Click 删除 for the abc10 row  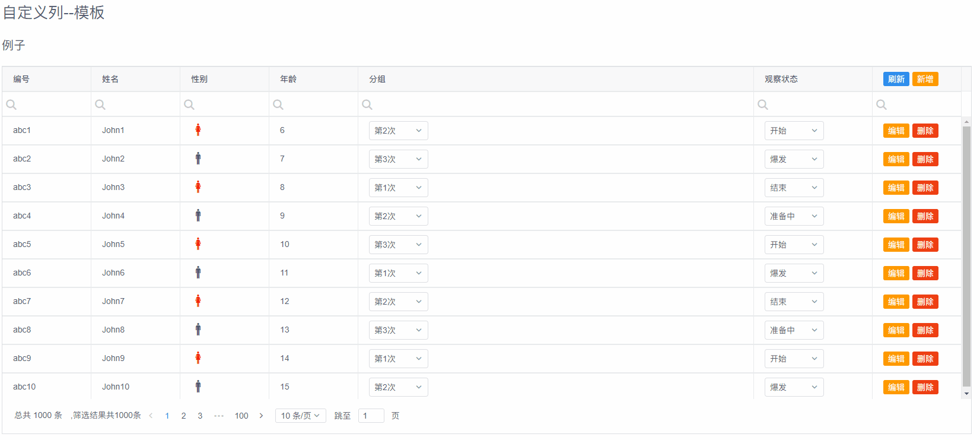click(925, 387)
